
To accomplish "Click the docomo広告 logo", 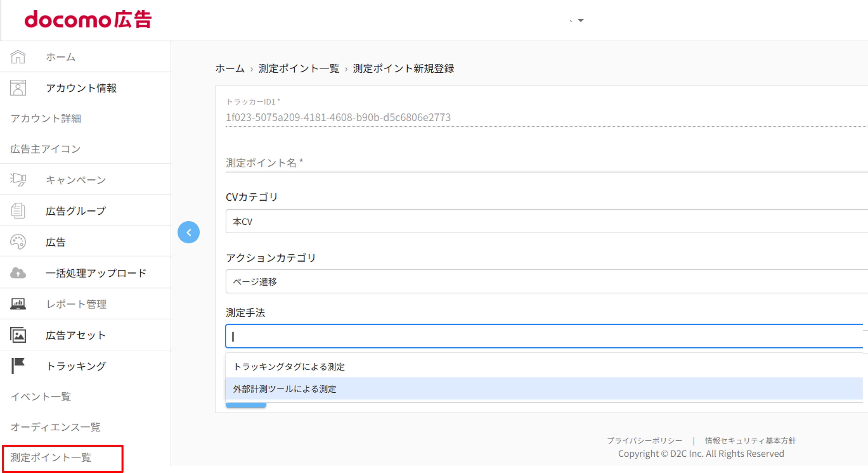I will pyautogui.click(x=88, y=20).
